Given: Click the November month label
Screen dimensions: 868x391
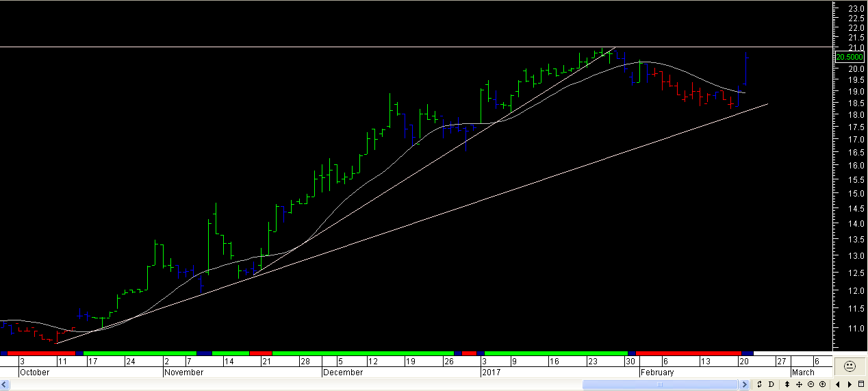Looking at the screenshot, I should coord(184,373).
